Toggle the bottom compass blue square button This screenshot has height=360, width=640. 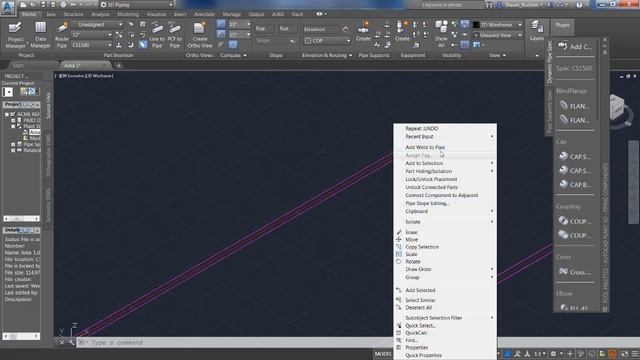click(x=233, y=45)
